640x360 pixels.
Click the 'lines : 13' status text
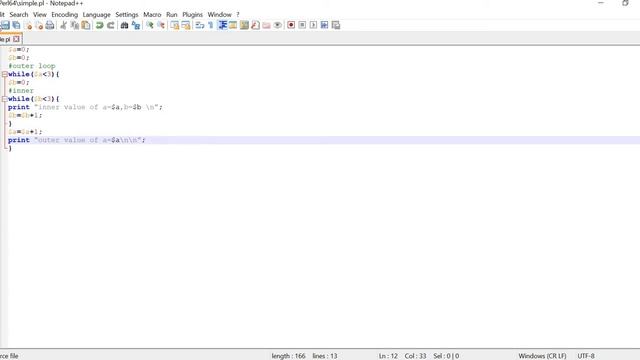pos(325,356)
